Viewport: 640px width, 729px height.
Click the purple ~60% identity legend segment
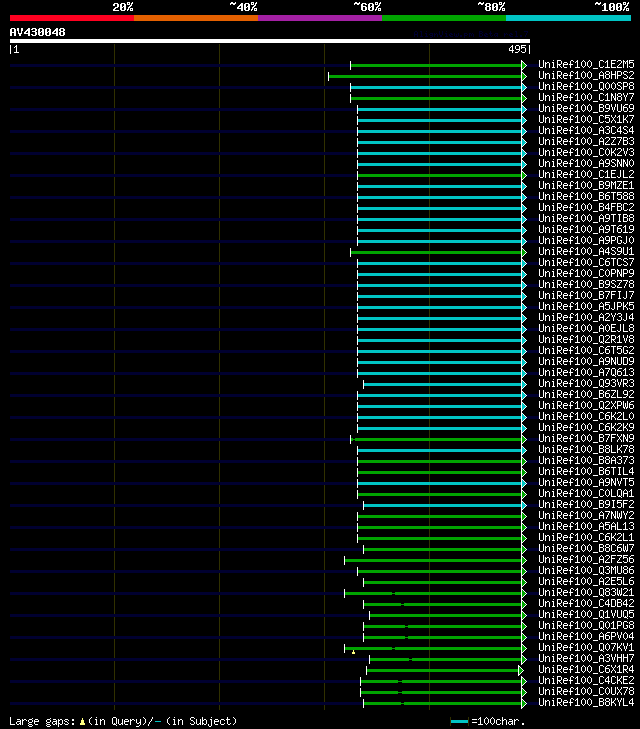(x=320, y=18)
